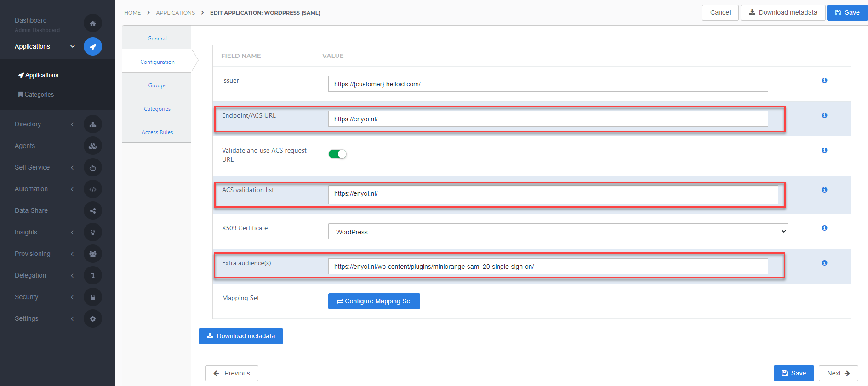
Task: Switch to the Configuration tab
Action: 157,61
